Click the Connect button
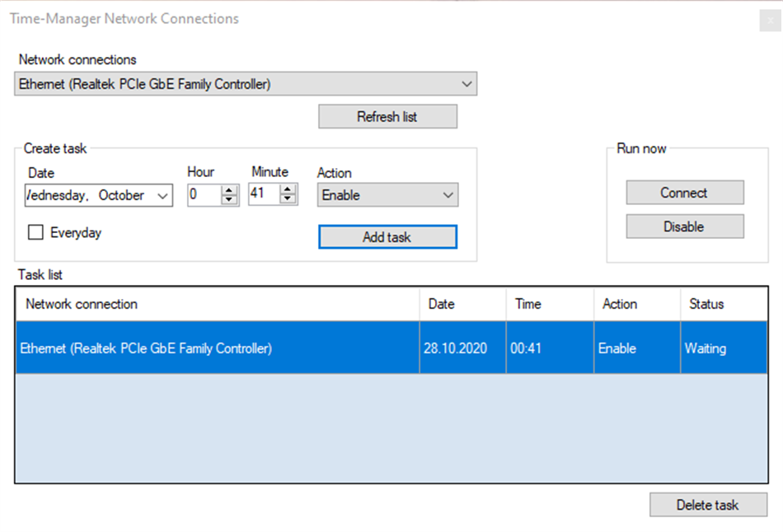Image resolution: width=783 pixels, height=532 pixels. click(684, 193)
